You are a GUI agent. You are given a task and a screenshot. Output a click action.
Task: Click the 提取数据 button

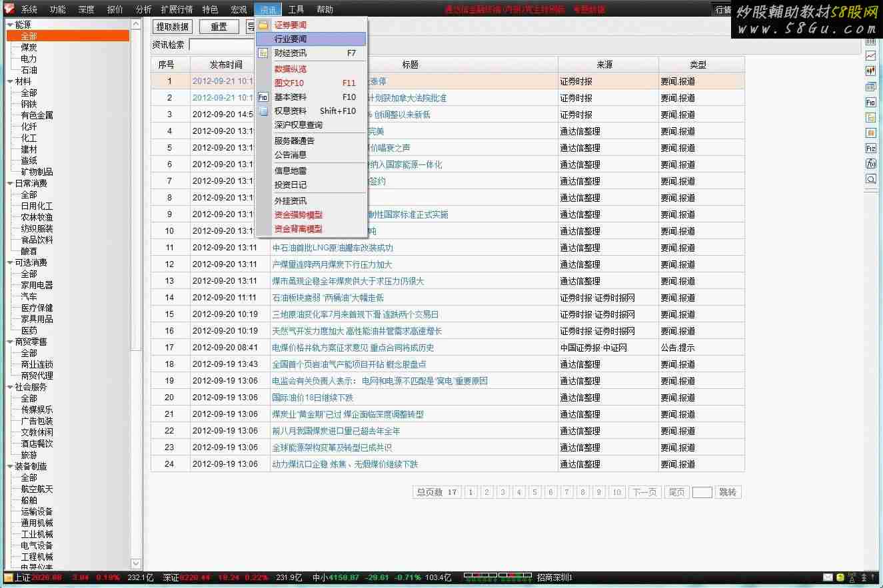point(173,27)
